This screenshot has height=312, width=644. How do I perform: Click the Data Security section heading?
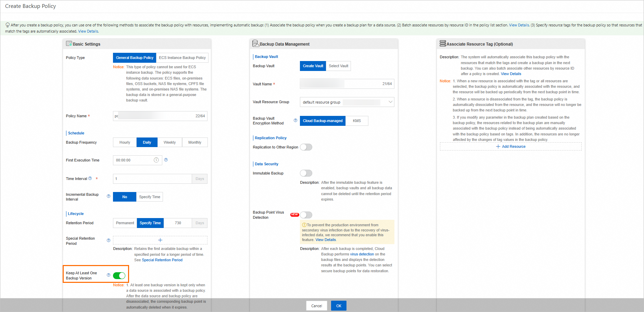[266, 164]
